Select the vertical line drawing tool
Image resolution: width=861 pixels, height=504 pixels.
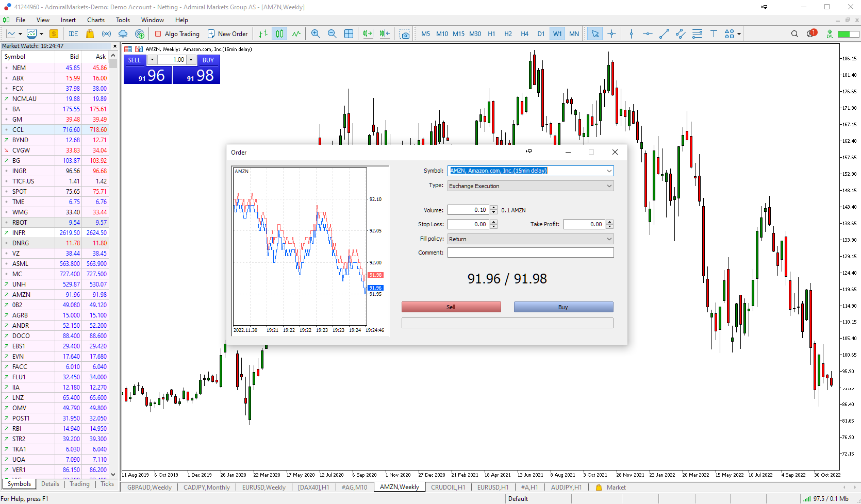pyautogui.click(x=631, y=34)
